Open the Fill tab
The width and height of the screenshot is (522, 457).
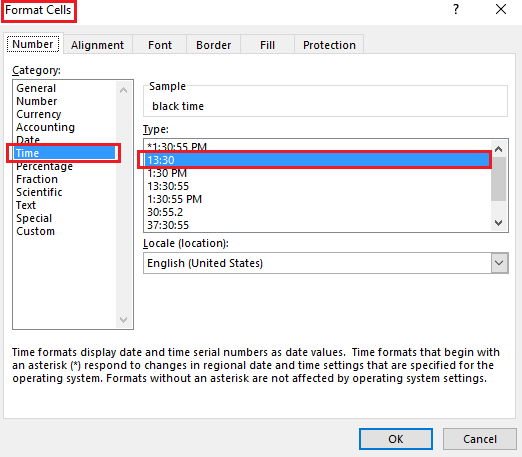pyautogui.click(x=267, y=45)
